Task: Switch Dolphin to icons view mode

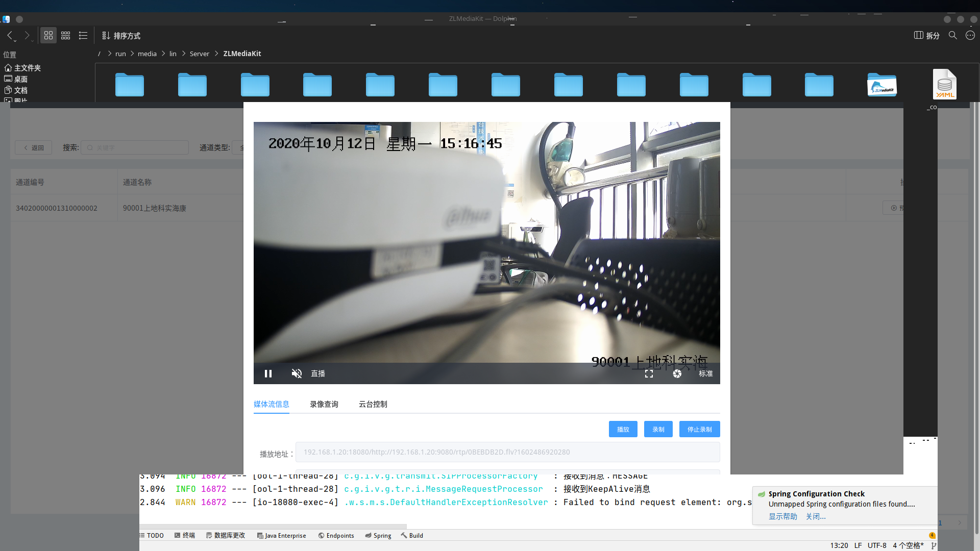Action: click(x=48, y=35)
